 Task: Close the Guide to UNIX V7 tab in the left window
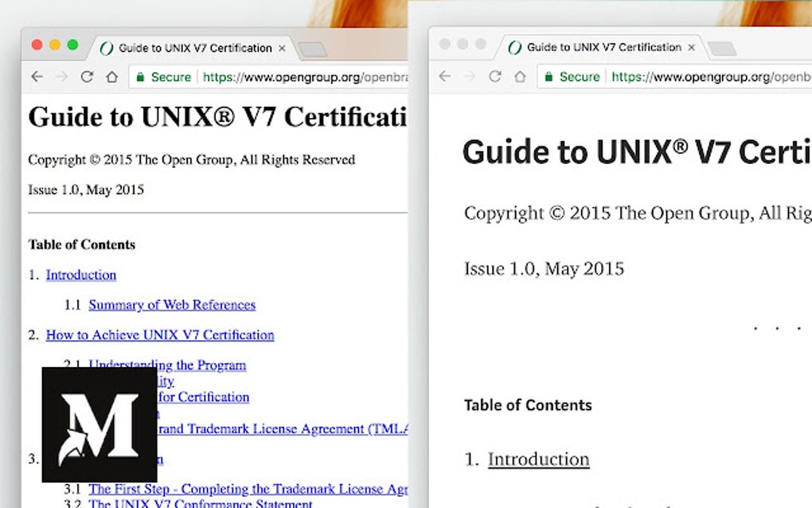pyautogui.click(x=283, y=48)
